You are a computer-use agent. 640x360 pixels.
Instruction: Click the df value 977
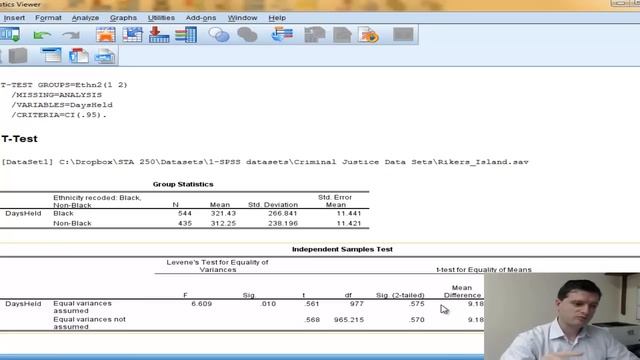356,304
